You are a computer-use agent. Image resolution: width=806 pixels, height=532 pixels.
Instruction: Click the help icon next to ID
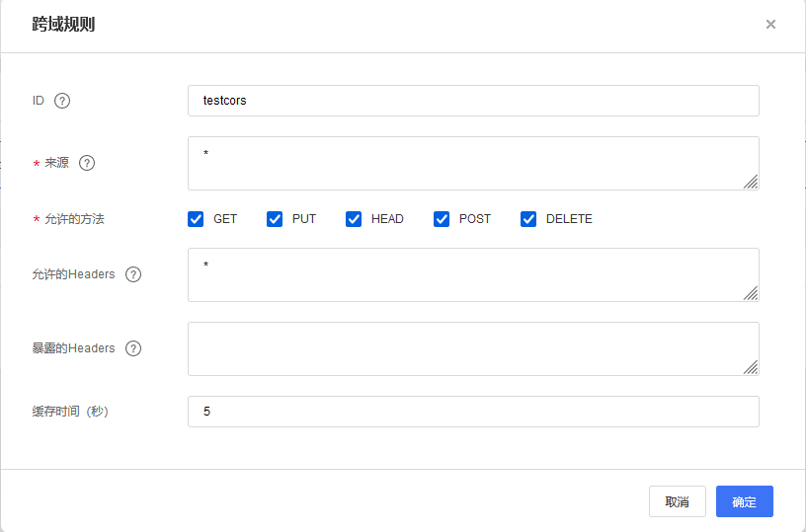[x=62, y=101]
